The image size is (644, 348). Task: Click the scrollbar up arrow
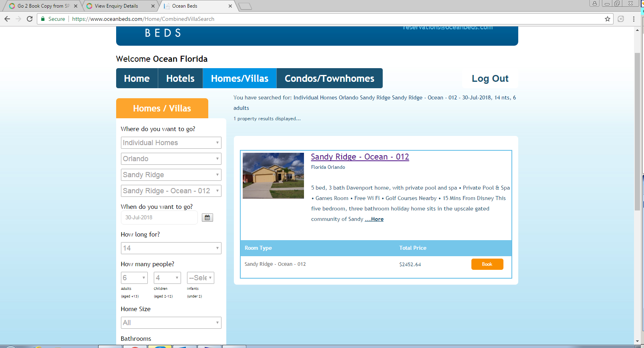pos(637,30)
